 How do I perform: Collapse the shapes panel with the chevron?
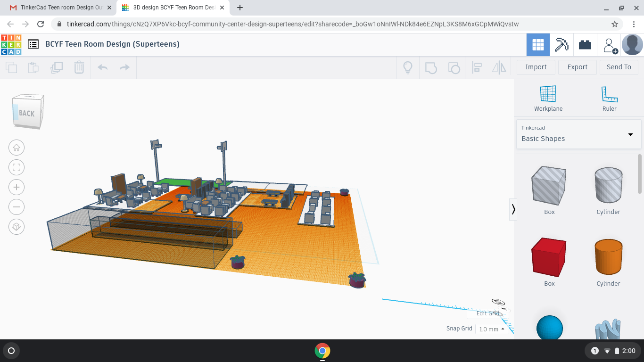tap(513, 209)
